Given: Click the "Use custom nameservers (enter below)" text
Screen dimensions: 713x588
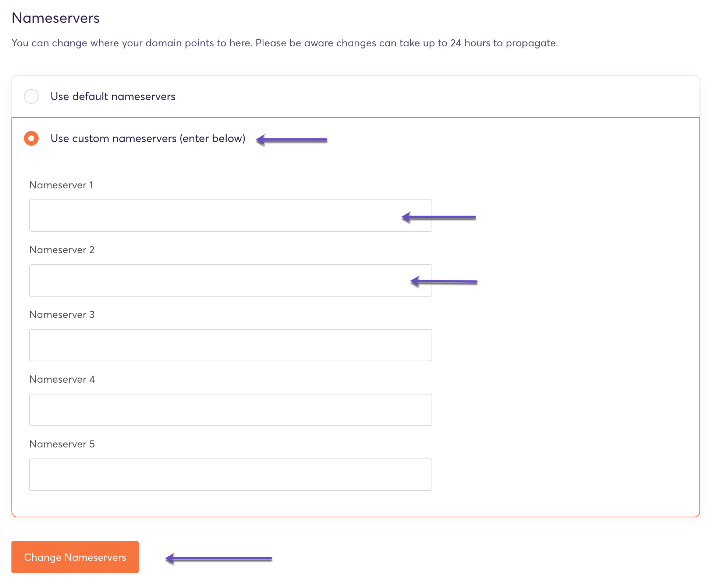Looking at the screenshot, I should [x=148, y=138].
